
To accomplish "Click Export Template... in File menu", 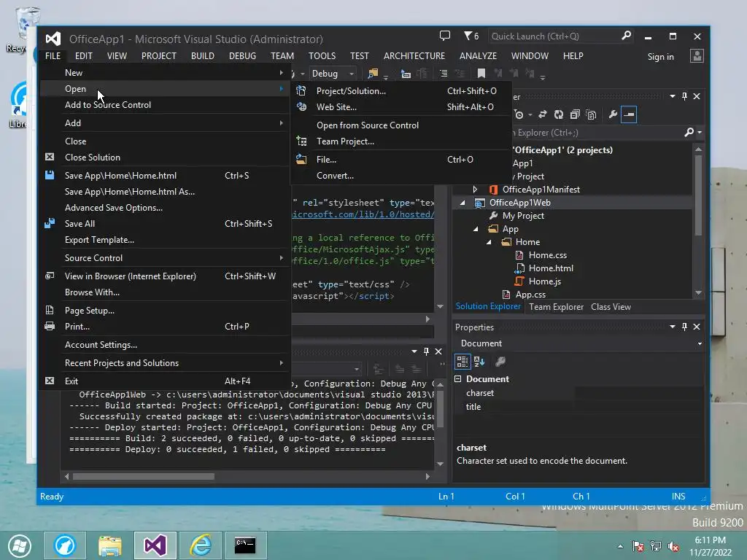I will pyautogui.click(x=165, y=239).
